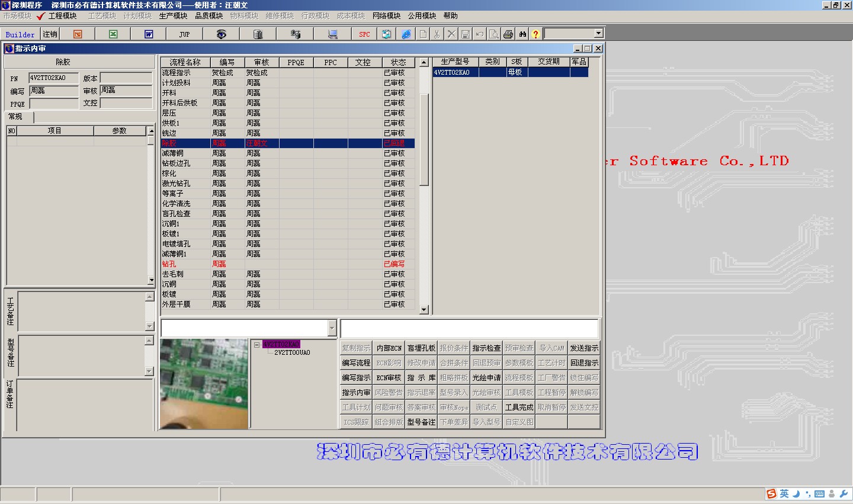853x504 pixels.
Task: Click the 回退指示 button
Action: [584, 363]
